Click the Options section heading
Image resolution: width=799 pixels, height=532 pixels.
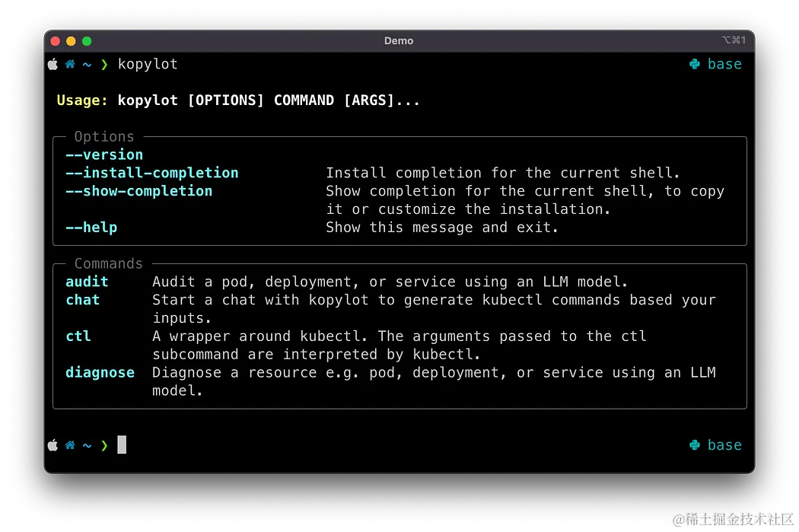coord(104,136)
